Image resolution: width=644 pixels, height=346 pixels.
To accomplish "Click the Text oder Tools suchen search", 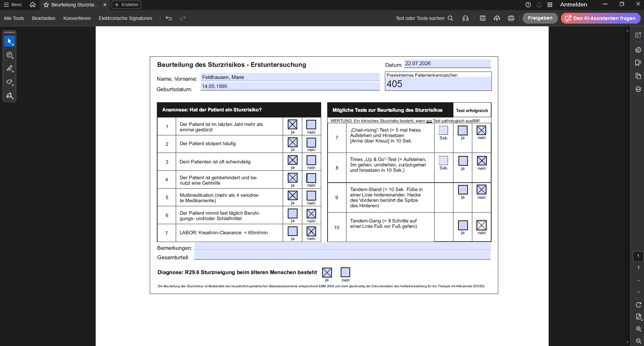I will 424,18.
